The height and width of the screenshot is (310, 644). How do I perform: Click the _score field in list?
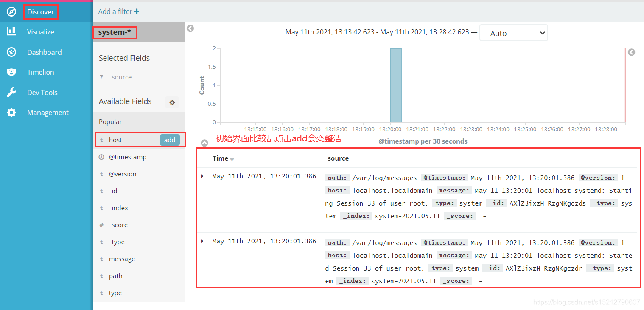[x=118, y=225]
